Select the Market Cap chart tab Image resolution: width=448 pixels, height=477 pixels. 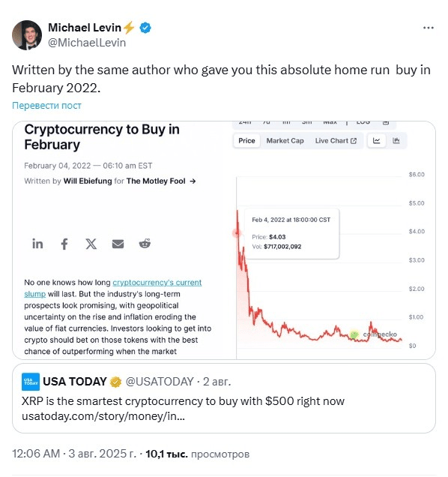285,140
